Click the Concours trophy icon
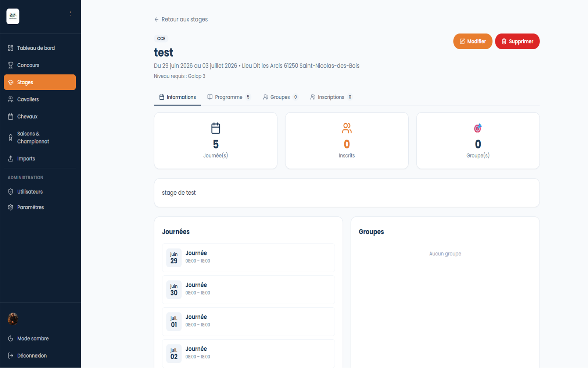 pyautogui.click(x=11, y=65)
